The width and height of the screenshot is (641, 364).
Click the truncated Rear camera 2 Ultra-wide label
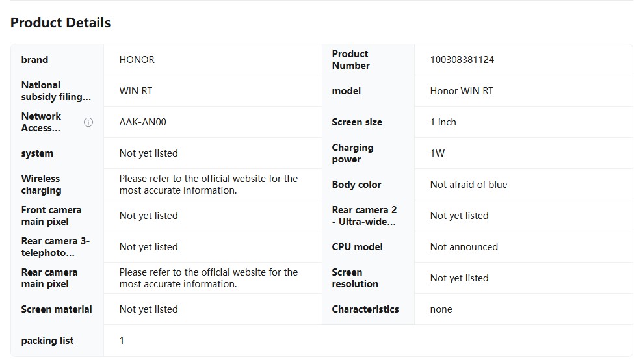364,216
